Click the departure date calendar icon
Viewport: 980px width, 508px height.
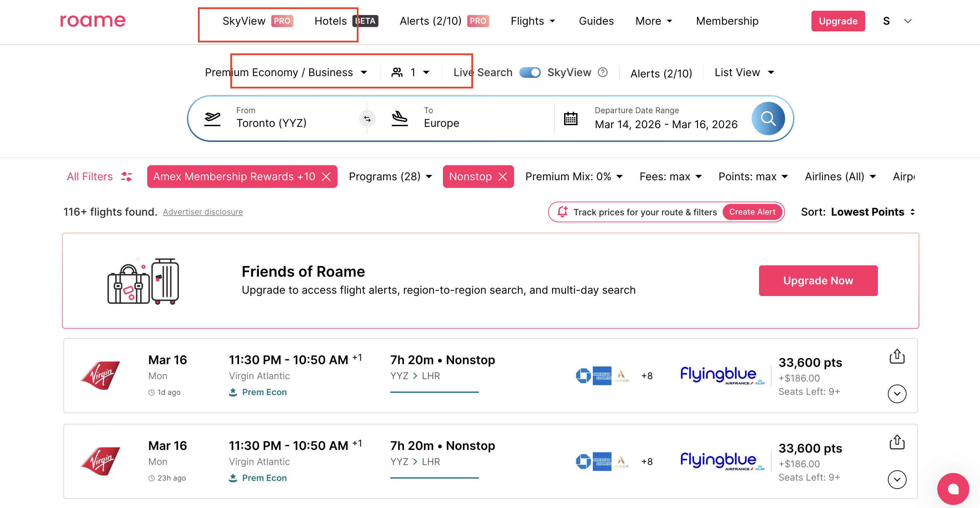tap(570, 119)
